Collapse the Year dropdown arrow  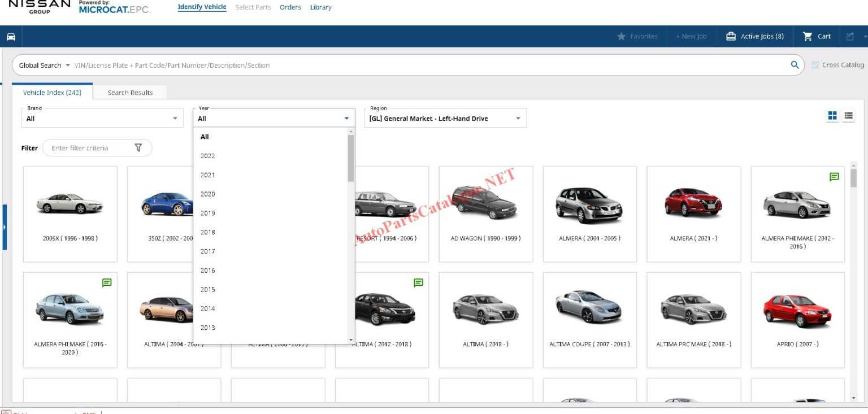click(346, 119)
